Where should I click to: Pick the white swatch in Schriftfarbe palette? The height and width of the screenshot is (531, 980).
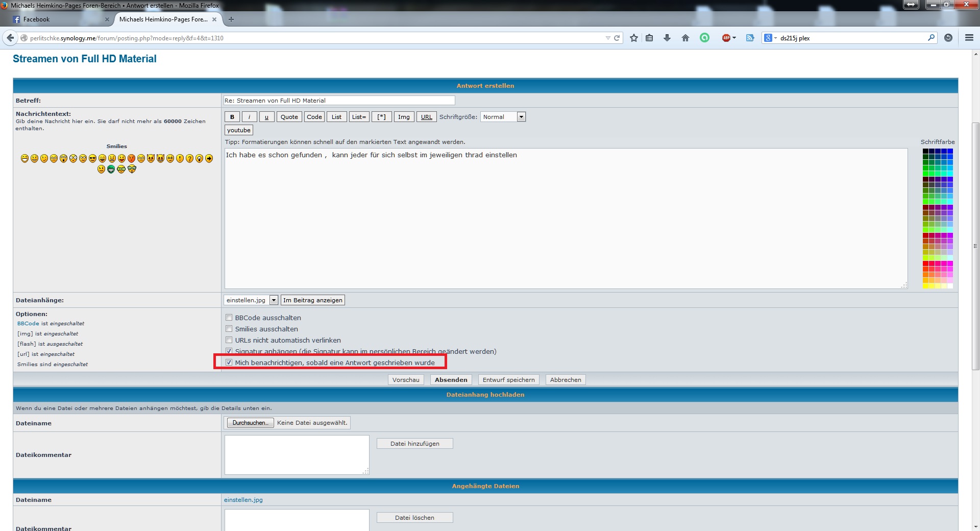(x=950, y=286)
